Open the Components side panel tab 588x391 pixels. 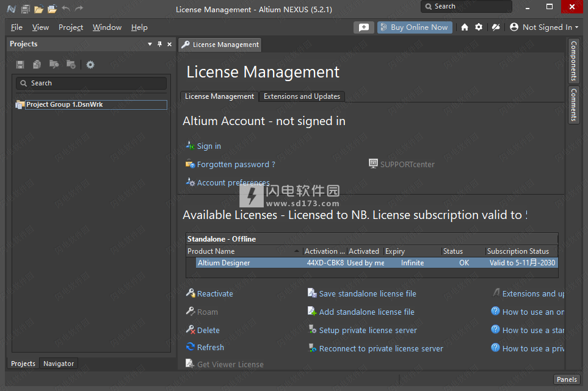pos(574,61)
